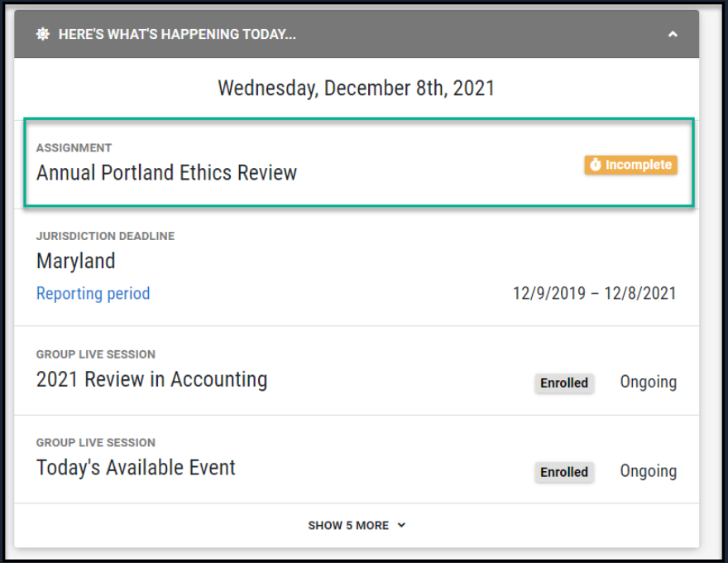Collapse the What's Happening Today panel
This screenshot has width=728, height=563.
pyautogui.click(x=673, y=34)
